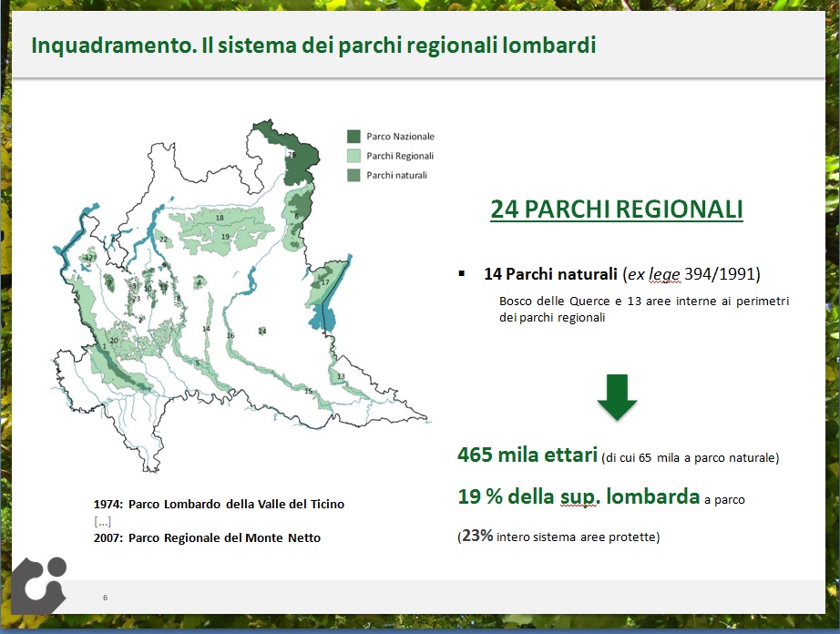Image resolution: width=840 pixels, height=634 pixels.
Task: Click the 1974 Parco Lombardo Valle del Ticino line
Action: [219, 504]
